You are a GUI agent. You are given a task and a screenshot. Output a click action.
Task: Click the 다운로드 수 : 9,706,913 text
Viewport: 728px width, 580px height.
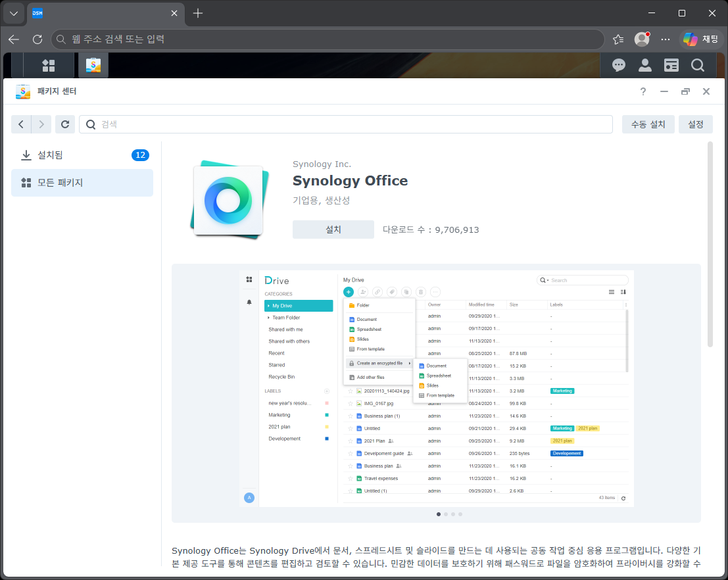pyautogui.click(x=431, y=230)
